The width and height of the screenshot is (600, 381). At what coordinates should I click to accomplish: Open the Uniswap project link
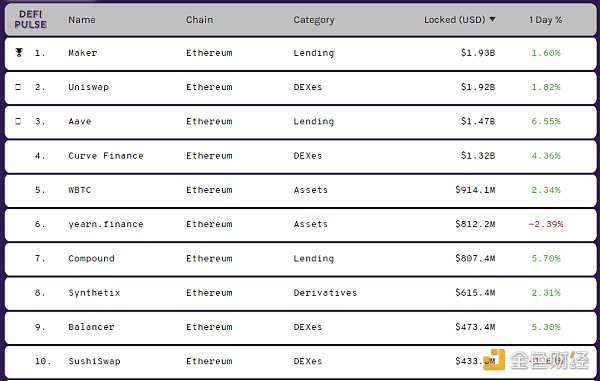tap(88, 87)
